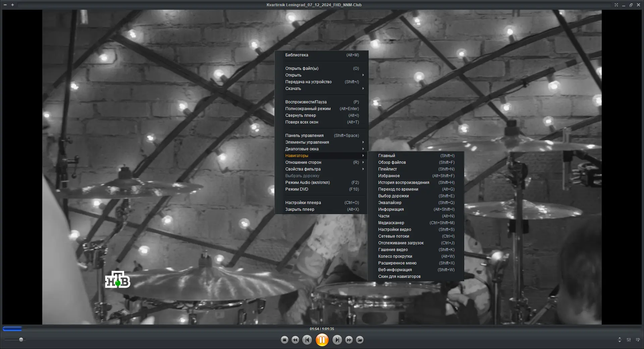Choose Свернуть плеер
The height and width of the screenshot is (349, 644).
point(322,115)
